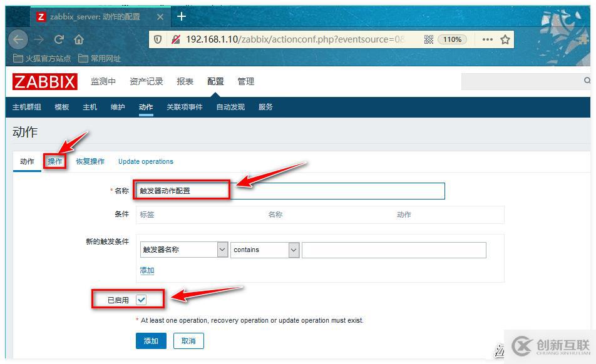Click the ZABBIX logo

click(x=45, y=81)
